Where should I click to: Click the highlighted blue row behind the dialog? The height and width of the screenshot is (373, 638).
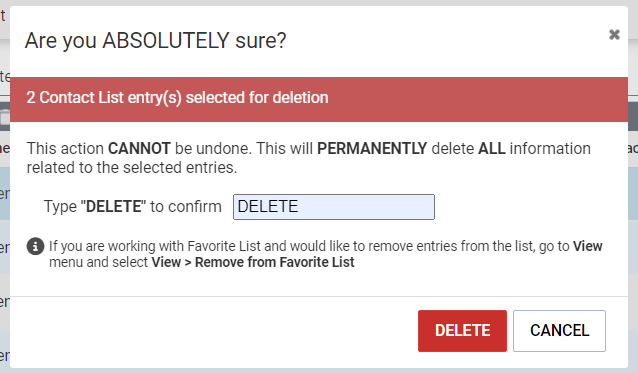tap(5, 194)
